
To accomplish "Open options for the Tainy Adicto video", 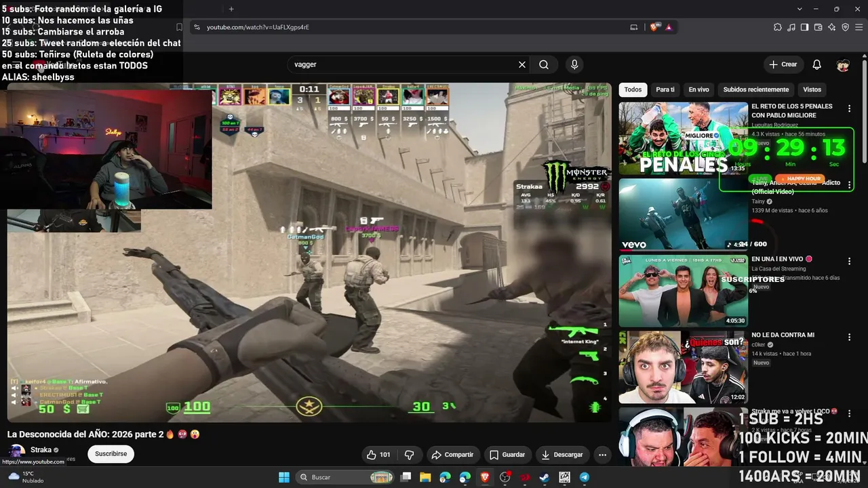I will pos(849,184).
